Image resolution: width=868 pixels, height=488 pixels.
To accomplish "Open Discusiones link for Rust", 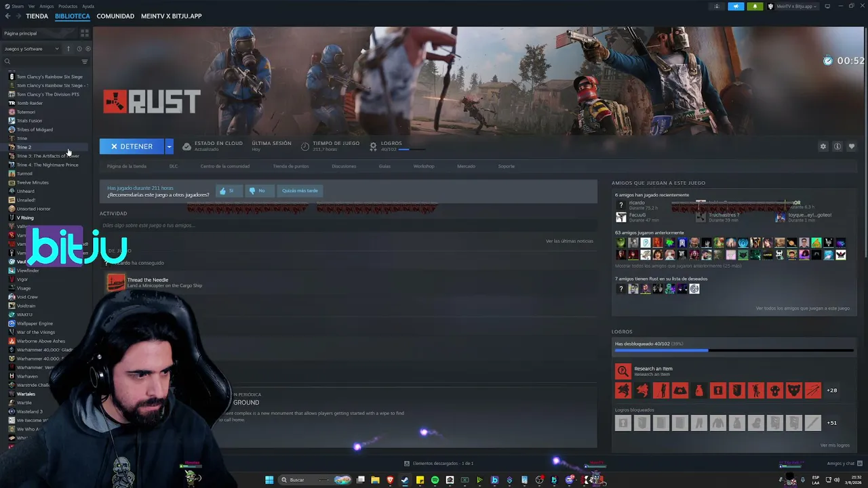I will (x=344, y=166).
